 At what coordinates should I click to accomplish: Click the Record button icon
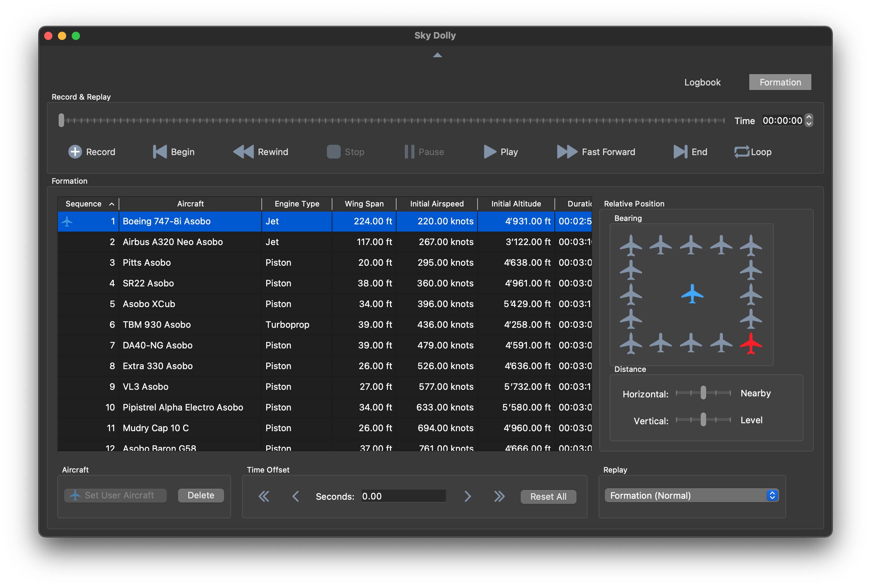click(75, 152)
